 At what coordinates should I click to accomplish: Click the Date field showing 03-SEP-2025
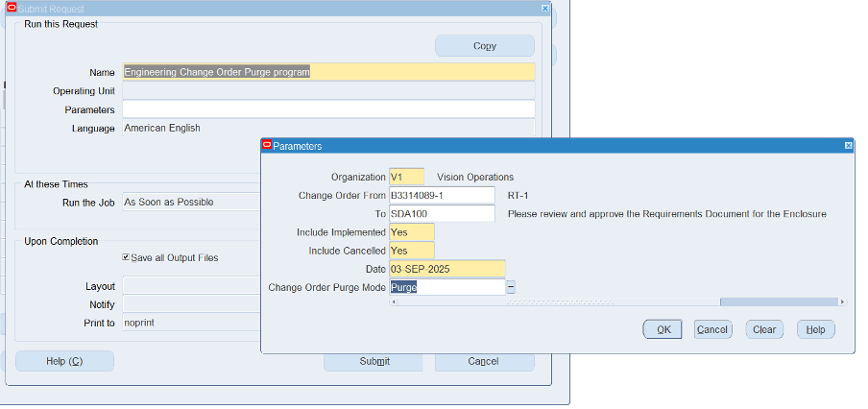pyautogui.click(x=447, y=269)
